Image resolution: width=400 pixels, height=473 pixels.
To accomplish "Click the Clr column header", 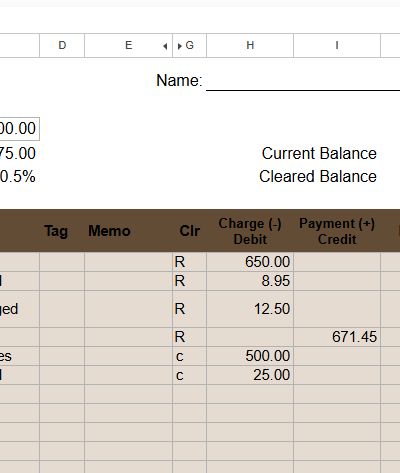I will coord(190,231).
